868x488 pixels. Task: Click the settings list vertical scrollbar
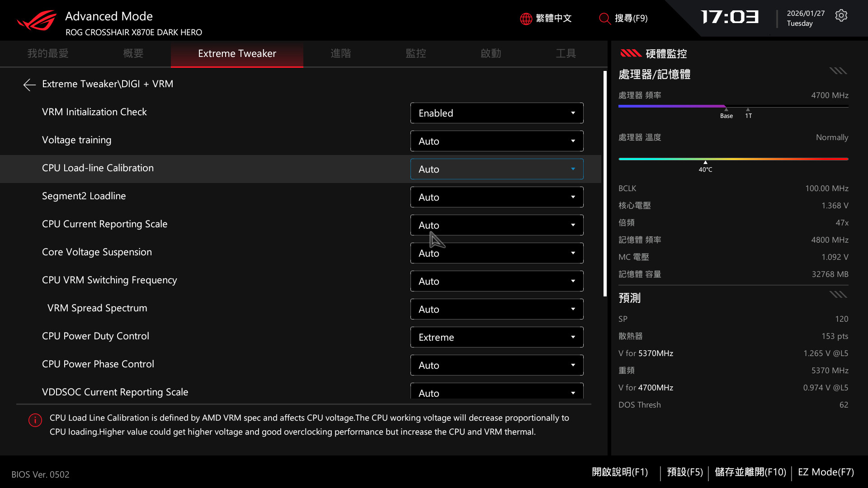[x=605, y=183]
